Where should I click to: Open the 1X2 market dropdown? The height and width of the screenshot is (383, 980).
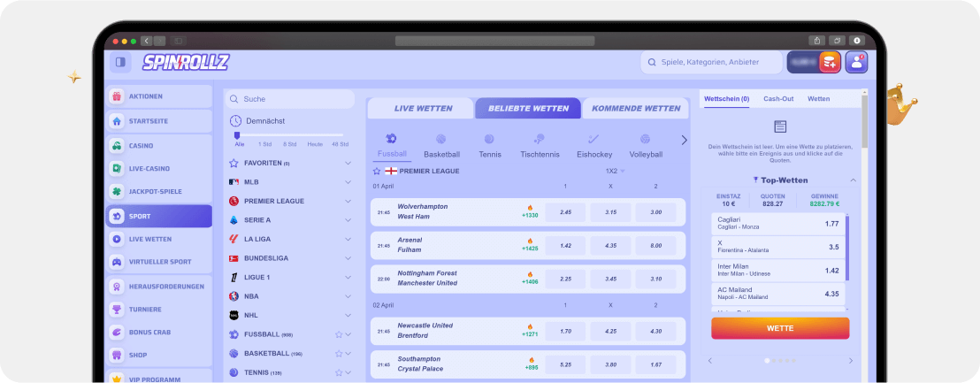point(615,171)
